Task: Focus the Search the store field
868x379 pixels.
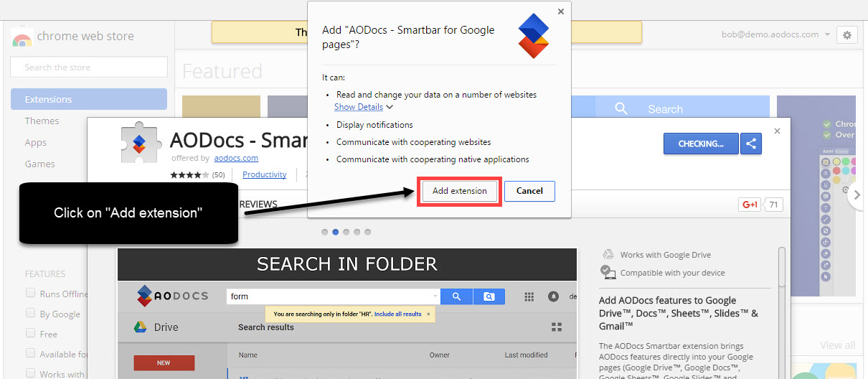Action: pyautogui.click(x=89, y=67)
